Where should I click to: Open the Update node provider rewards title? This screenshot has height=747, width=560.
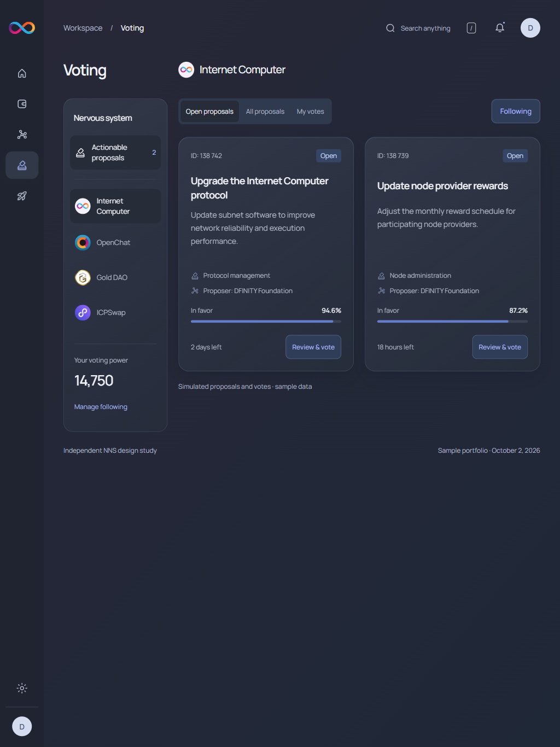[442, 186]
